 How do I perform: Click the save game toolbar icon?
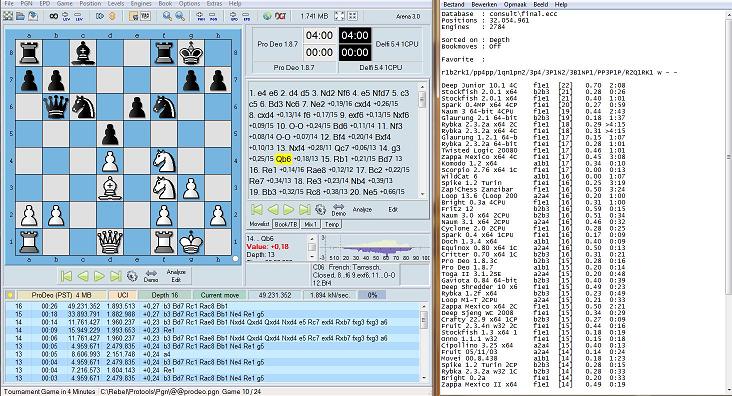pyautogui.click(x=32, y=16)
